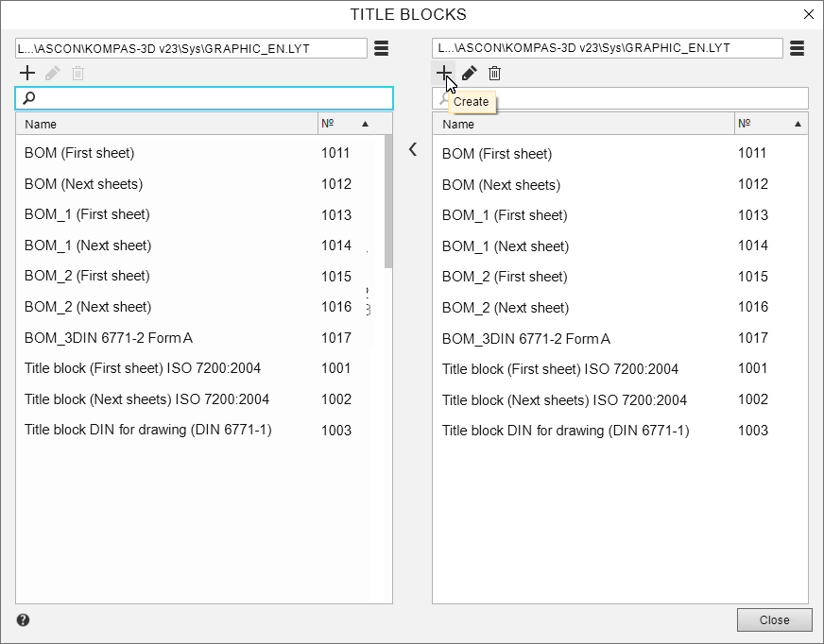
Task: Click Name column header in left list
Action: pos(165,124)
